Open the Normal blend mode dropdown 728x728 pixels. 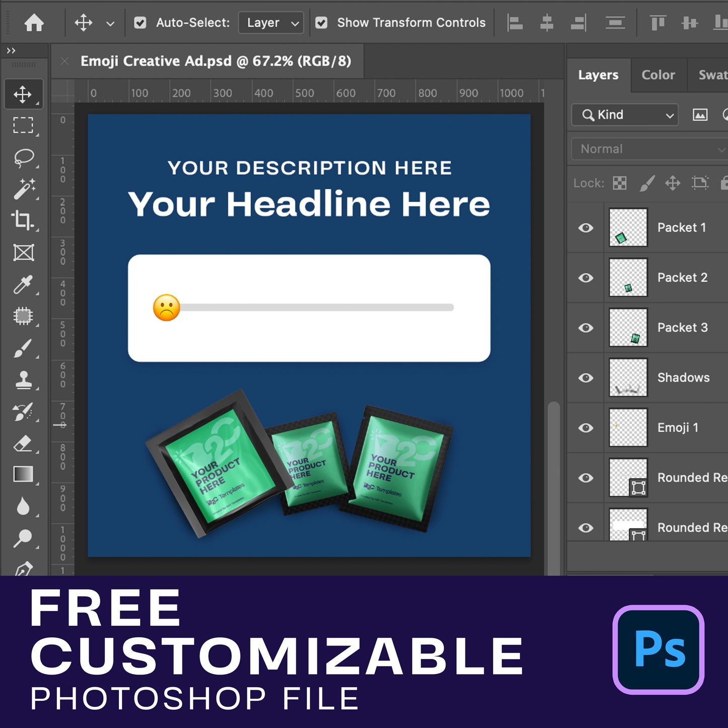(x=650, y=149)
